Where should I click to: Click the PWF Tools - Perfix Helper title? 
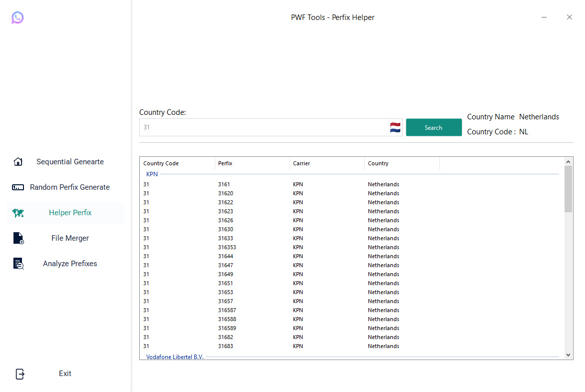[332, 17]
